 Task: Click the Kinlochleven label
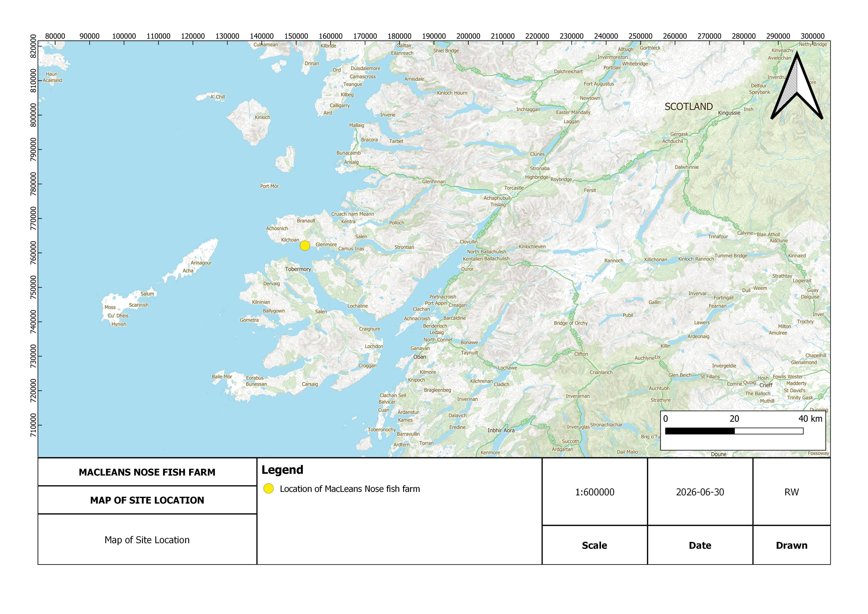(x=532, y=246)
